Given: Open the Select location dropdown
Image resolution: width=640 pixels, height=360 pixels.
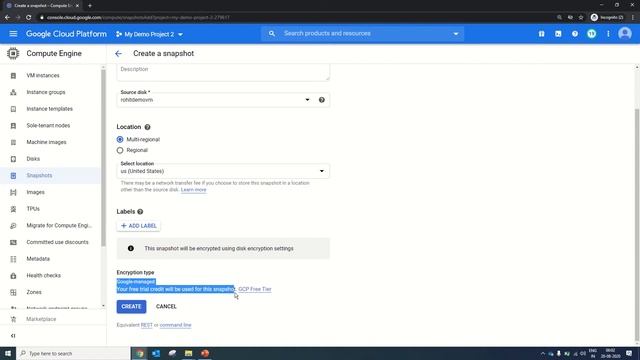Looking at the screenshot, I should [223, 171].
